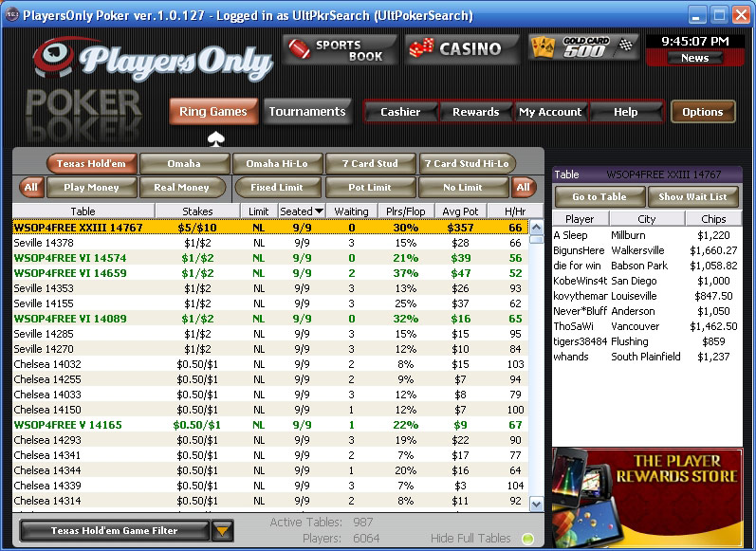Select the All limits filter beside No Limit
This screenshot has width=756, height=551.
[x=523, y=187]
